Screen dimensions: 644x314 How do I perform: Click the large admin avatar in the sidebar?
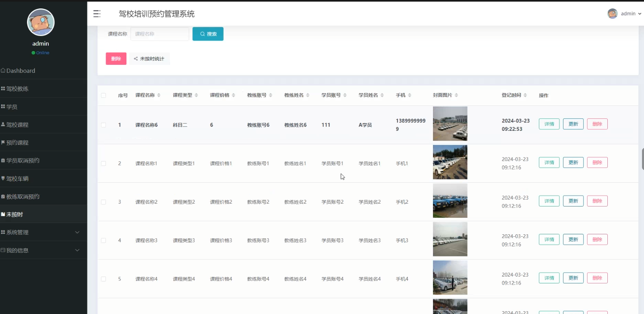41,22
